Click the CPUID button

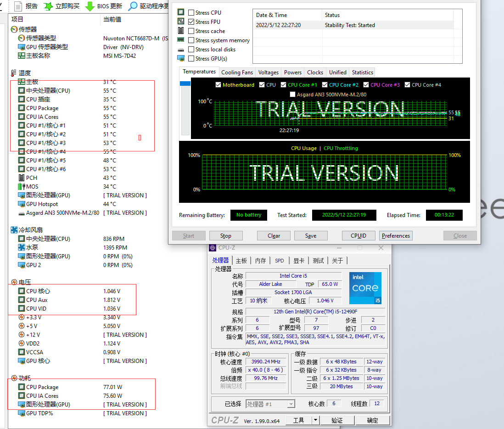[x=358, y=236]
